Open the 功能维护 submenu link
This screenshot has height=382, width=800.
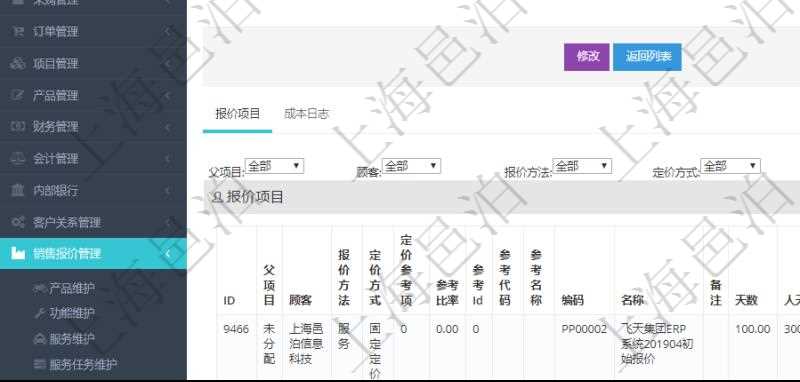(x=72, y=313)
